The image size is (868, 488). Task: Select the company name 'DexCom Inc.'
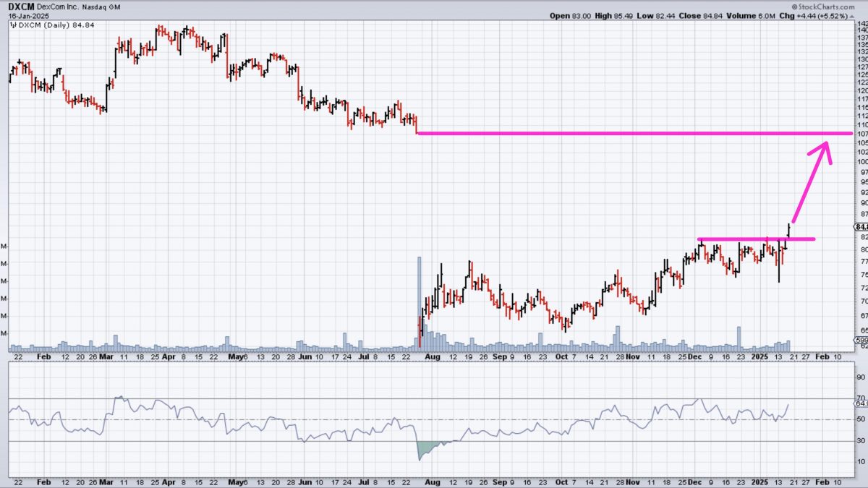coord(59,6)
